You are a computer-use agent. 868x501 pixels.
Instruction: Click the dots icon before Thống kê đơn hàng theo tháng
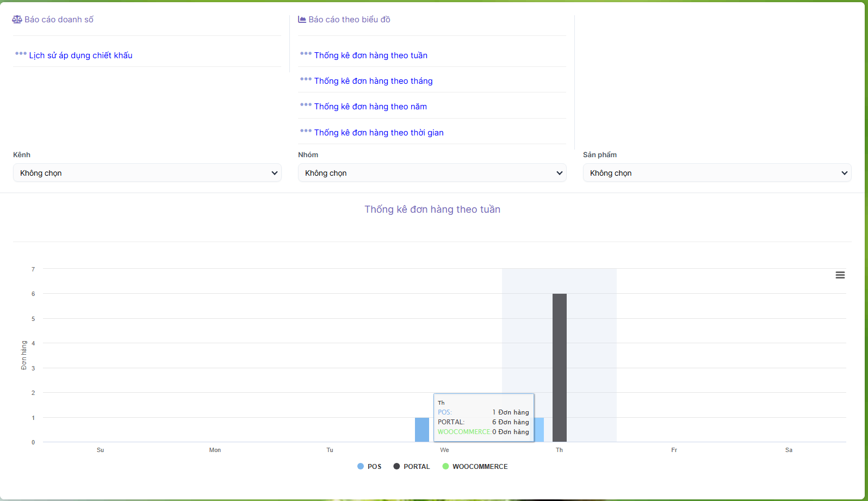(x=306, y=79)
